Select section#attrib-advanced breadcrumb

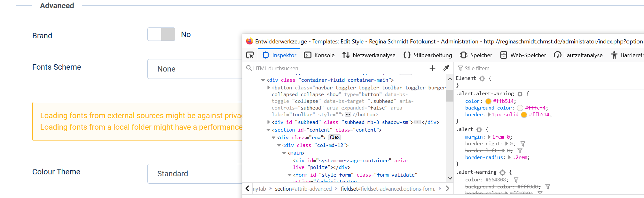303,189
